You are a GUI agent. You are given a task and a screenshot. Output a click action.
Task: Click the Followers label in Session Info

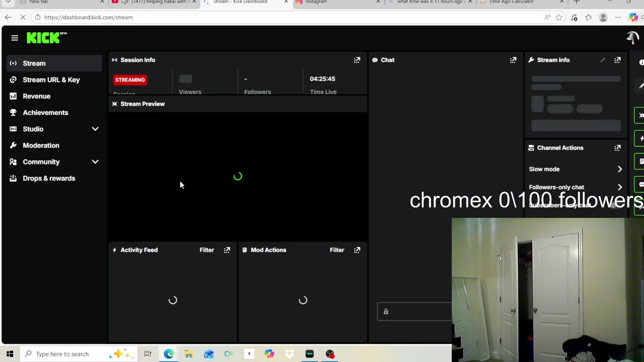258,92
